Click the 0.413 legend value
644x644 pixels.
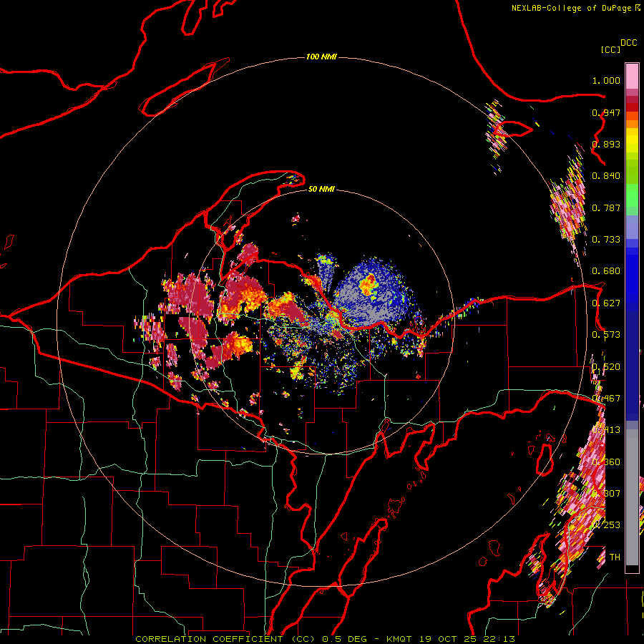point(606,430)
